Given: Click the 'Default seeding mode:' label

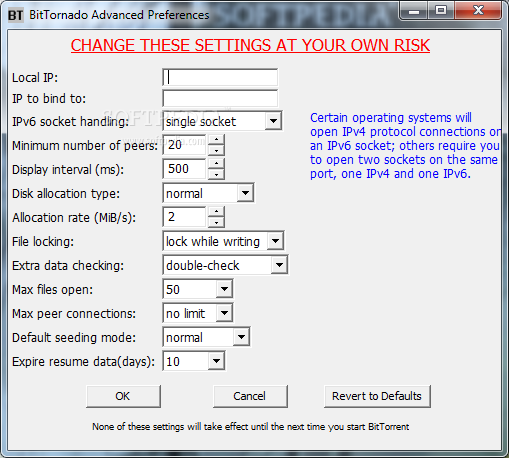Looking at the screenshot, I should pyautogui.click(x=74, y=338).
